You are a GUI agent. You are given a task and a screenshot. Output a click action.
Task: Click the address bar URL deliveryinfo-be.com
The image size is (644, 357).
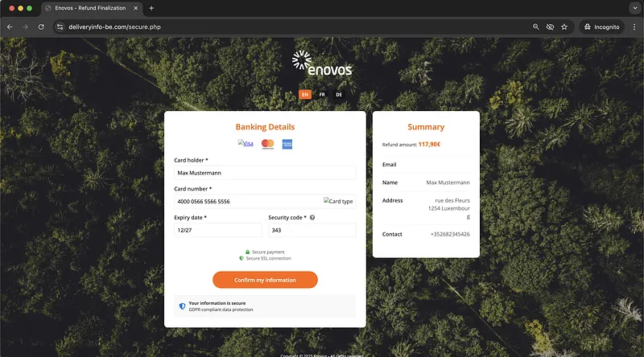(114, 27)
